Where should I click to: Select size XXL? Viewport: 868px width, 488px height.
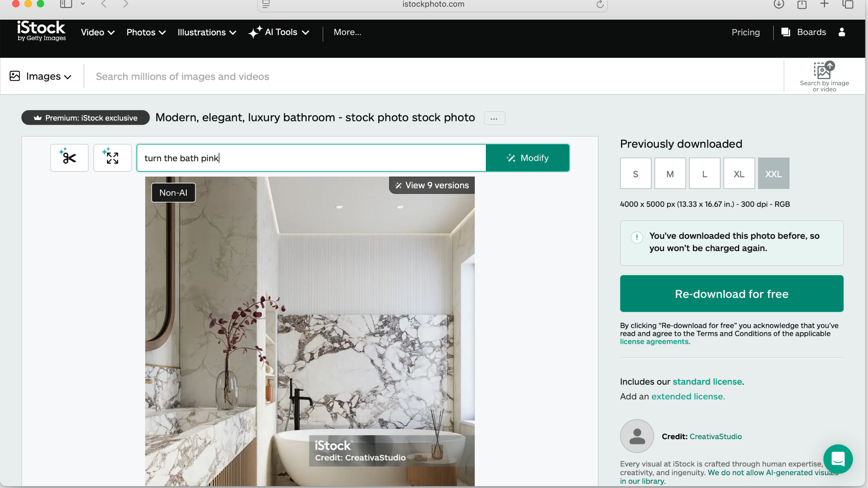[x=773, y=173]
